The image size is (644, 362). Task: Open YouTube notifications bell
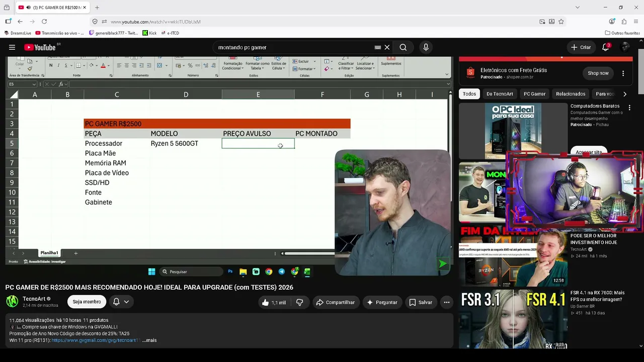click(606, 47)
